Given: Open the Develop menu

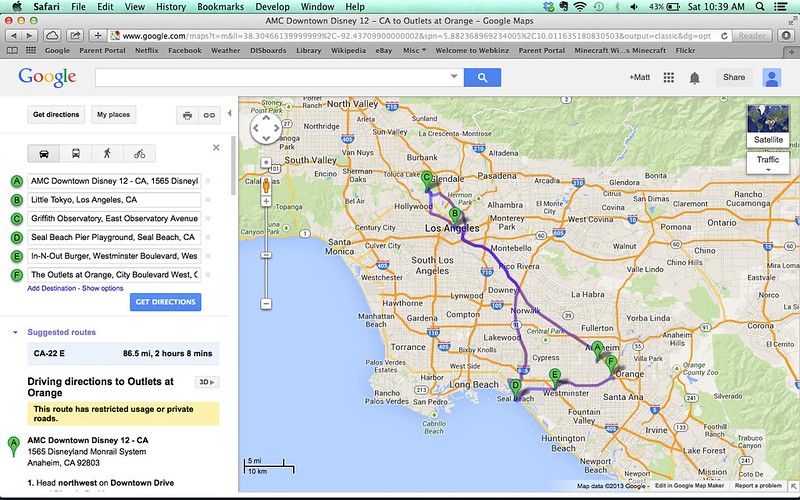Looking at the screenshot, I should click(272, 7).
